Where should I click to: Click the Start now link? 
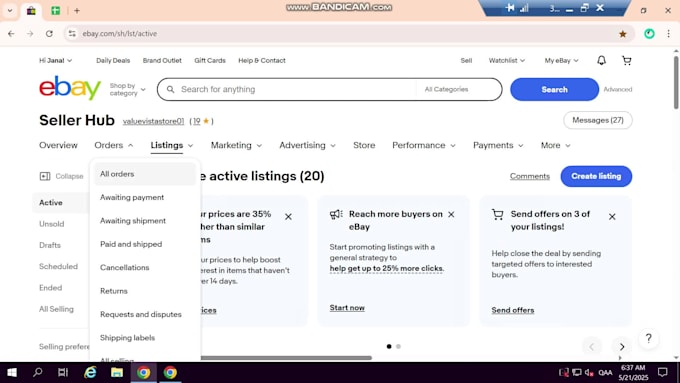[x=347, y=308]
